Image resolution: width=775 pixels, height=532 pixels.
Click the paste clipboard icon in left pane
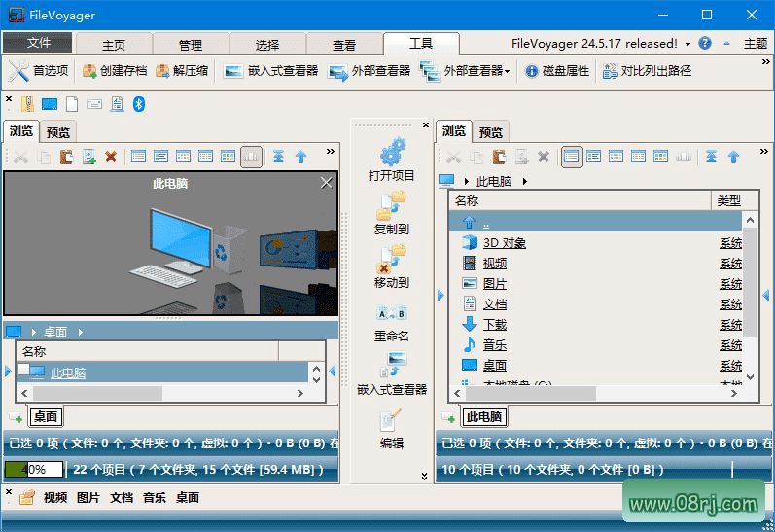tap(66, 157)
